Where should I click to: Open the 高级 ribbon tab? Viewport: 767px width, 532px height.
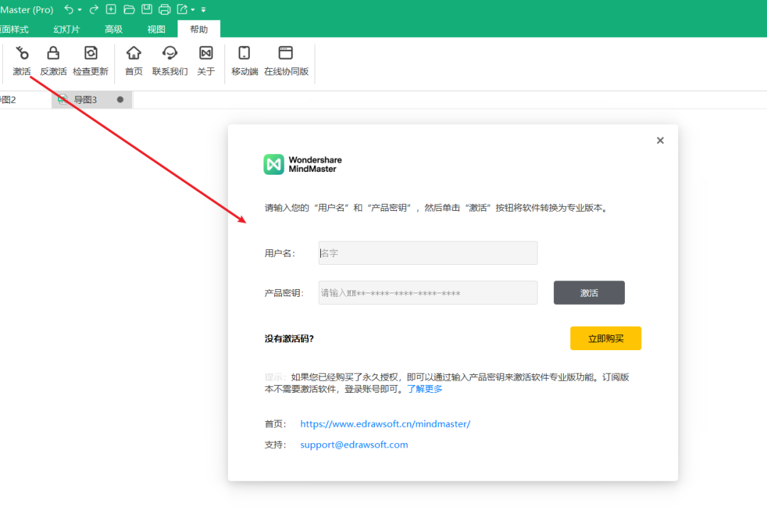tap(114, 29)
